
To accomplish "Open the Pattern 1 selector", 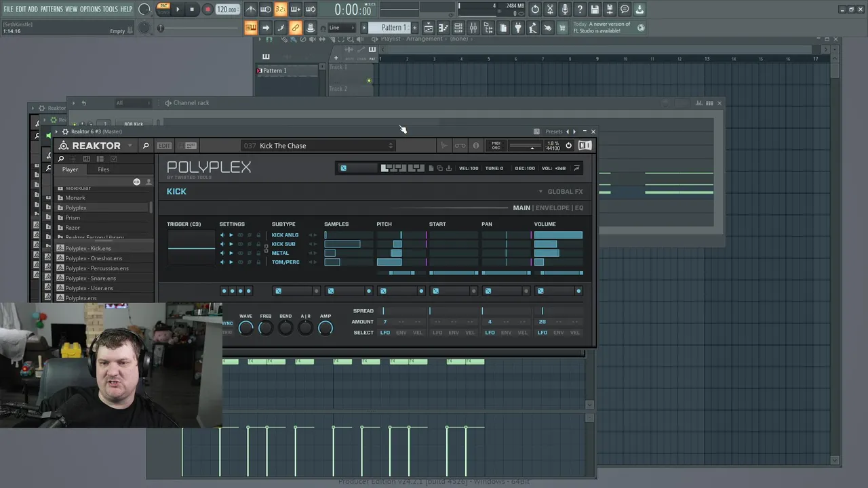I will (393, 28).
